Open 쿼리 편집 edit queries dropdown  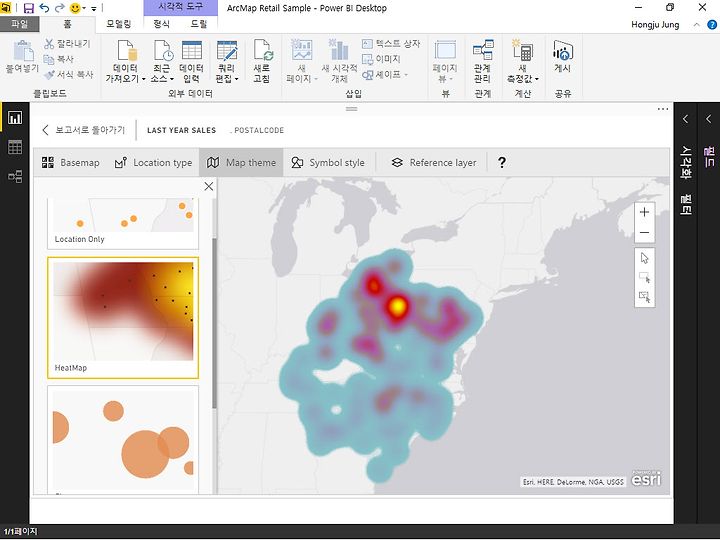pos(227,61)
